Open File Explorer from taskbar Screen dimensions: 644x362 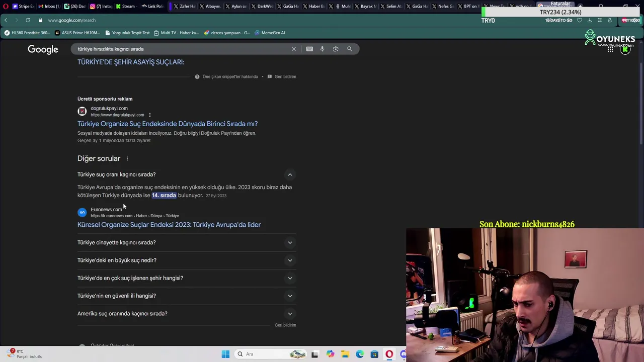click(345, 354)
